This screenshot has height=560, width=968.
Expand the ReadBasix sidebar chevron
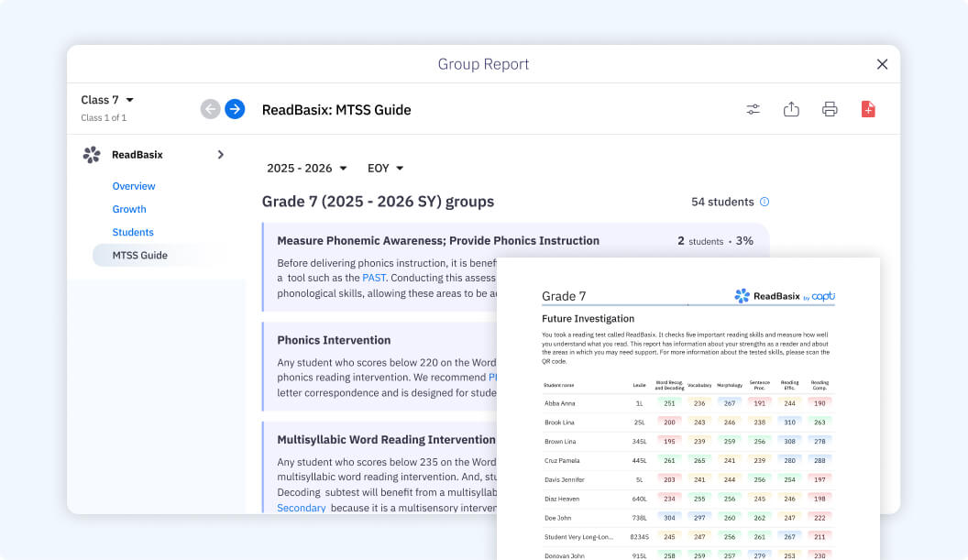[220, 155]
